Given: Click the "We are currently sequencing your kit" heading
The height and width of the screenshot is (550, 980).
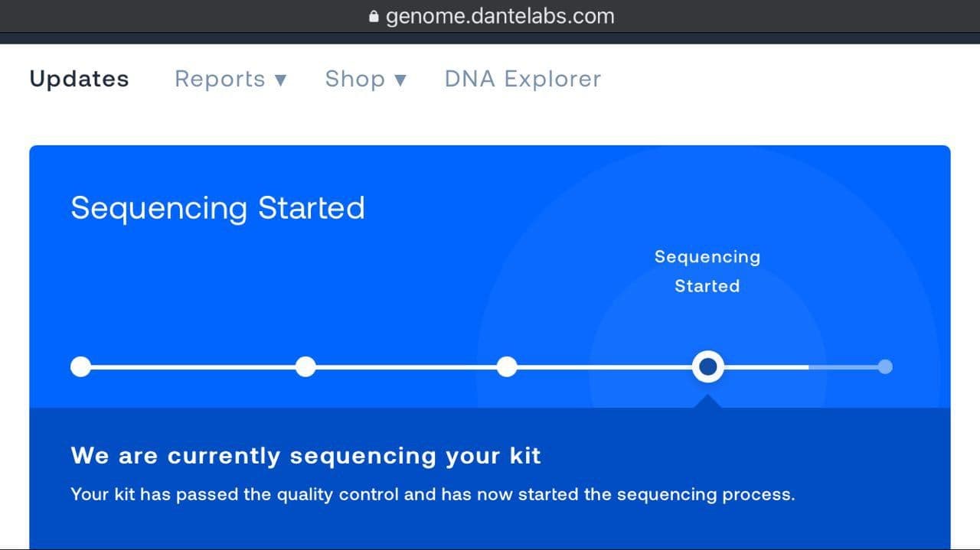Looking at the screenshot, I should 305,456.
